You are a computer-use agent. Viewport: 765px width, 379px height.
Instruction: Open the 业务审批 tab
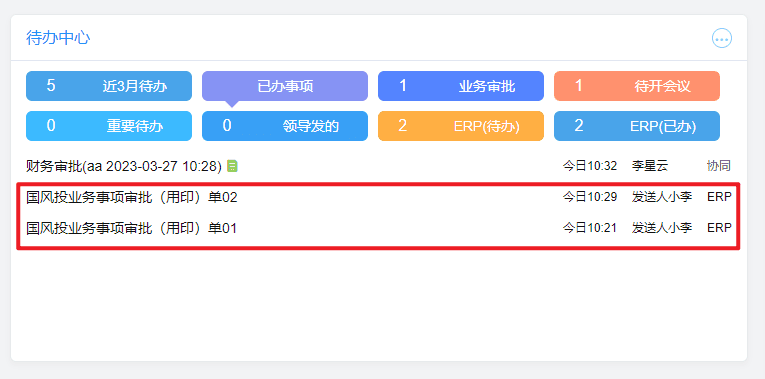click(461, 86)
